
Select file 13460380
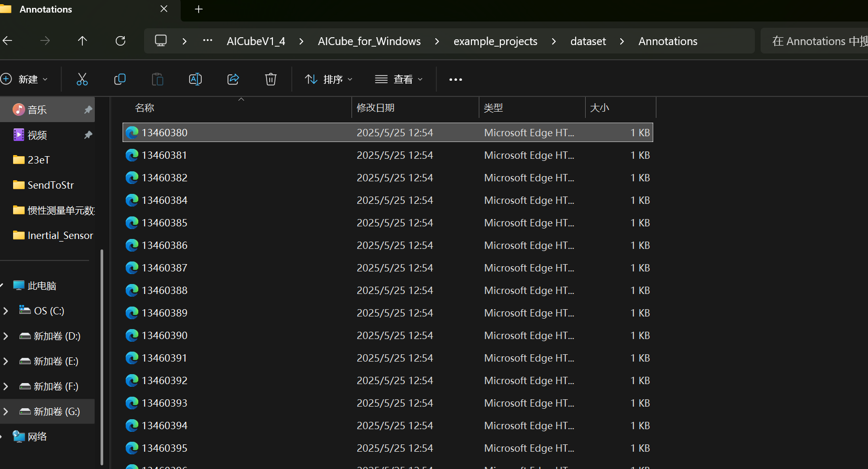click(x=388, y=133)
